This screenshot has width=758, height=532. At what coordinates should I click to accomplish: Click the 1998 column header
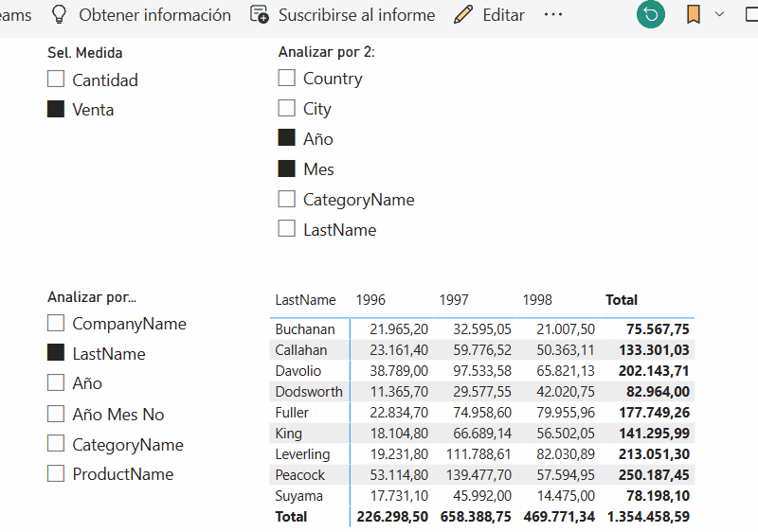click(x=537, y=300)
